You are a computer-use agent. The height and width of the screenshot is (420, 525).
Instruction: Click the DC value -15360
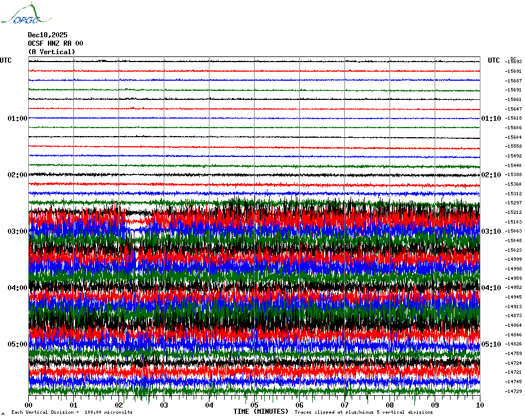coord(513,184)
